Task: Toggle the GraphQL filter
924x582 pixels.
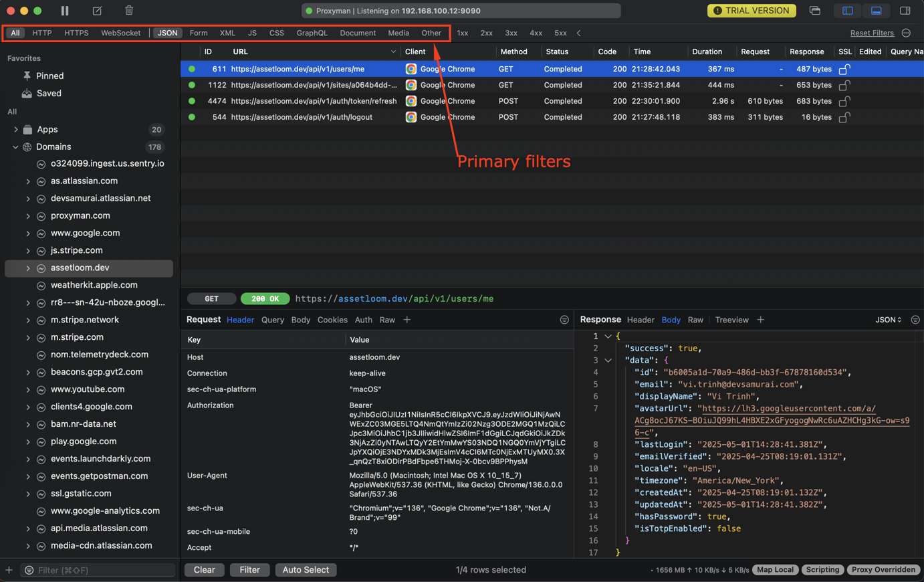Action: 312,33
